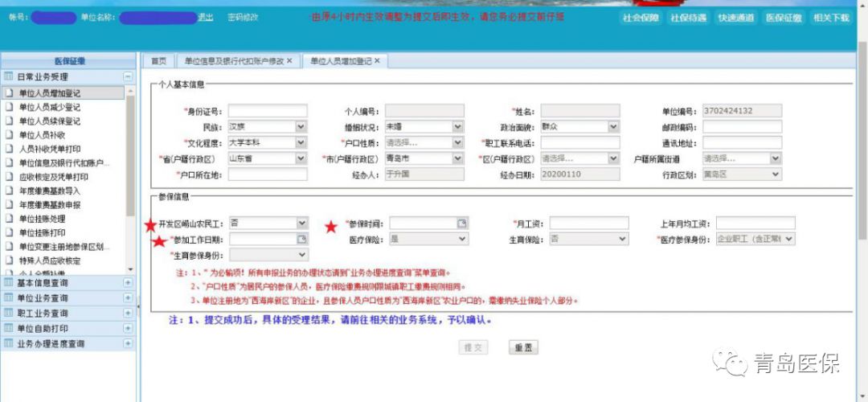
Task: Open calendar picker for 参保时间 field
Action: coord(462,224)
